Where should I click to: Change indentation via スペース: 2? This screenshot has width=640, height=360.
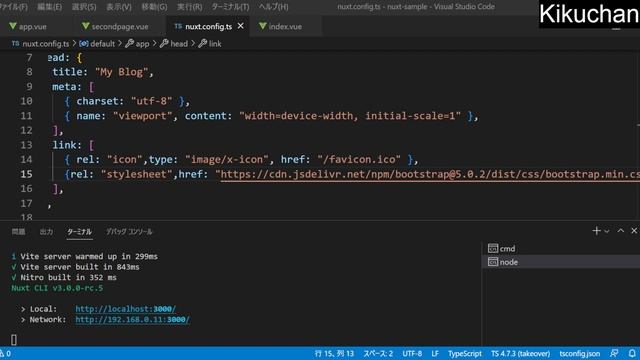point(378,354)
